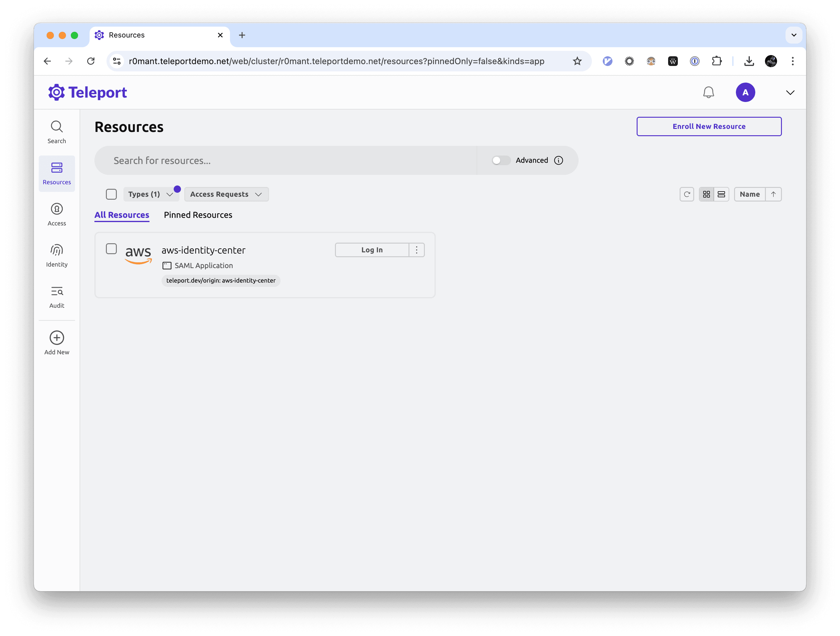Check the select-all resources checkbox
Viewport: 840px width, 636px height.
(x=111, y=194)
